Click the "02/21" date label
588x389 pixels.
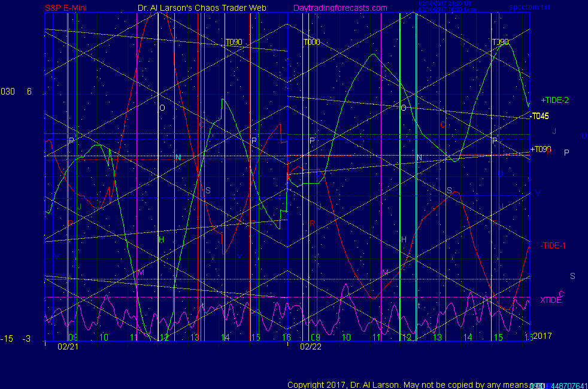[68, 347]
